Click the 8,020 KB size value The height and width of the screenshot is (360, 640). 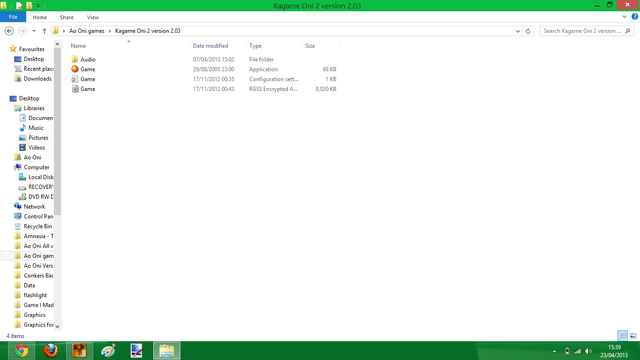(x=326, y=89)
